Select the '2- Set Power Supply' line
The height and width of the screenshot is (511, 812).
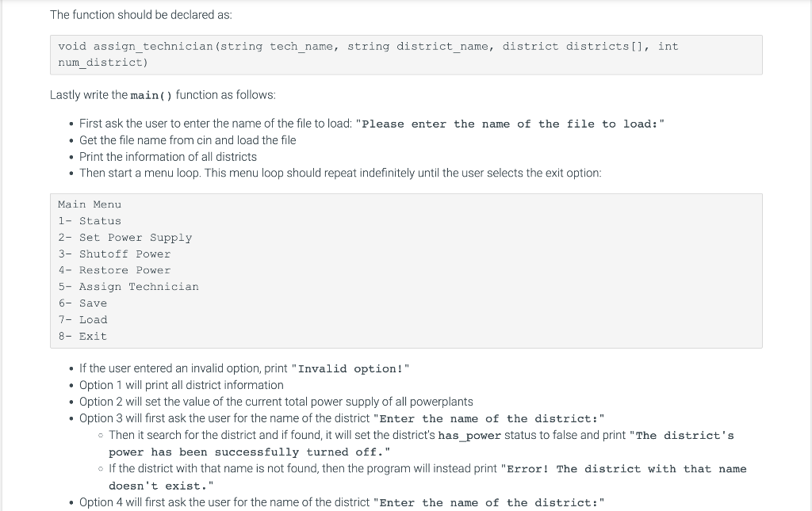click(124, 238)
